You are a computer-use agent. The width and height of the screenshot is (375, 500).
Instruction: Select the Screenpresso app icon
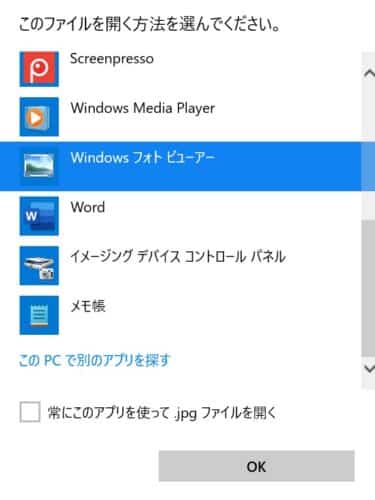coord(39,69)
